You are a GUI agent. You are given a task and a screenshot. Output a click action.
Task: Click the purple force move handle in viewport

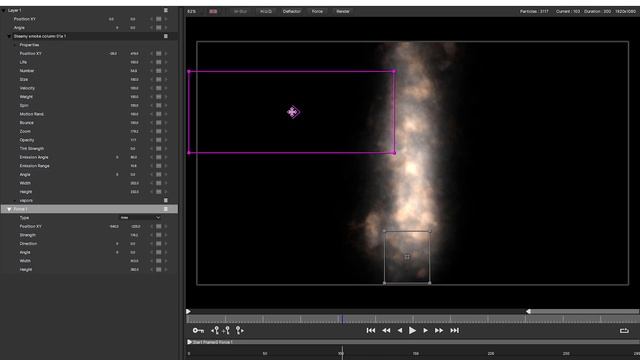click(293, 112)
